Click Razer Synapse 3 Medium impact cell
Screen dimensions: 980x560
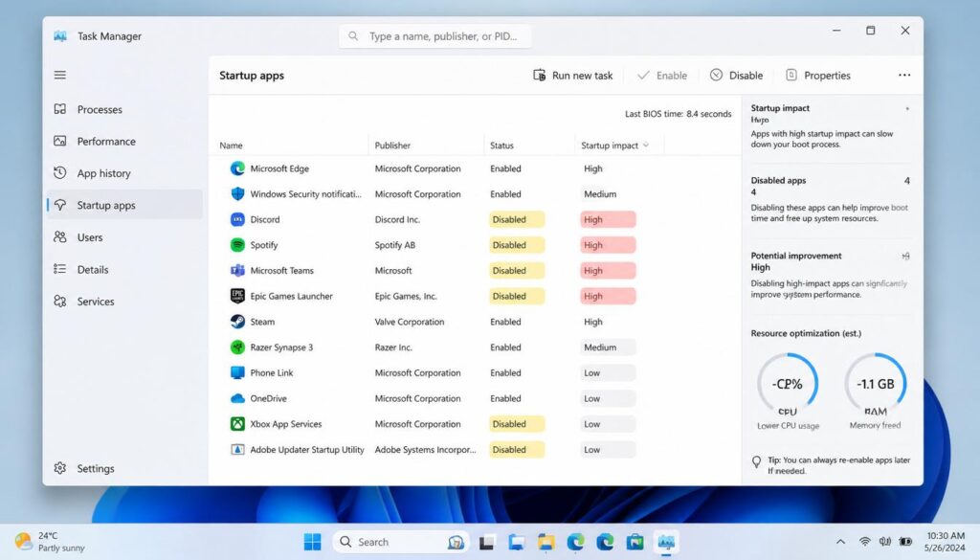(x=608, y=347)
